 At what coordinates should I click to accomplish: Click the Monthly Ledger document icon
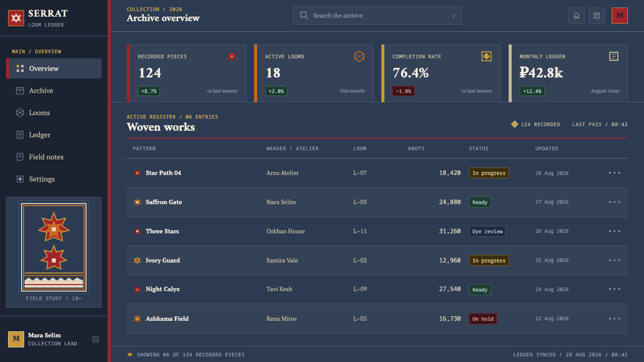point(614,56)
